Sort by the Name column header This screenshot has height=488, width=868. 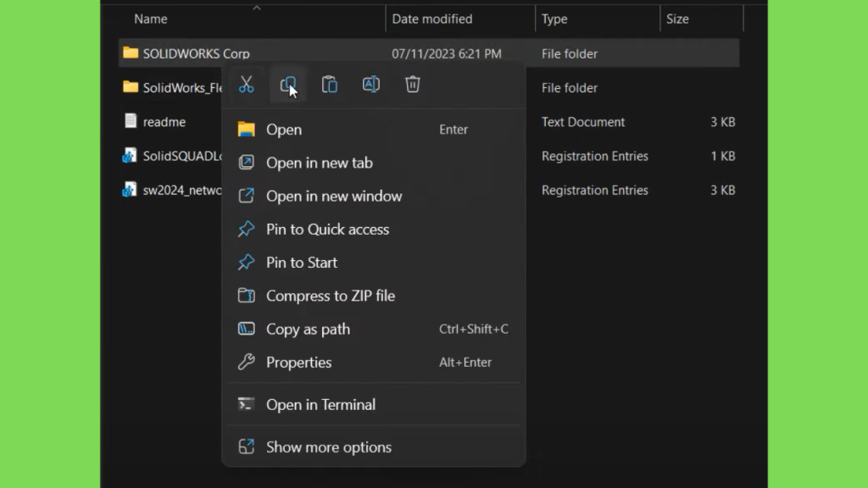[151, 19]
